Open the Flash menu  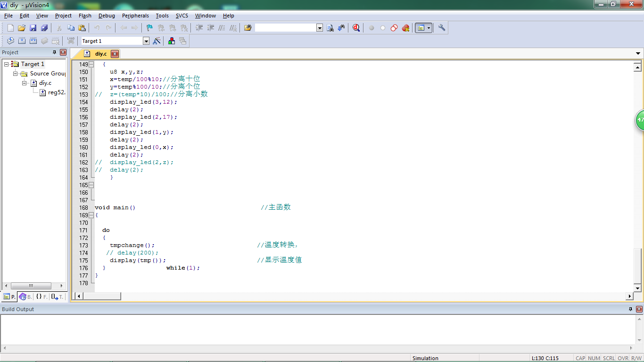[x=85, y=16]
